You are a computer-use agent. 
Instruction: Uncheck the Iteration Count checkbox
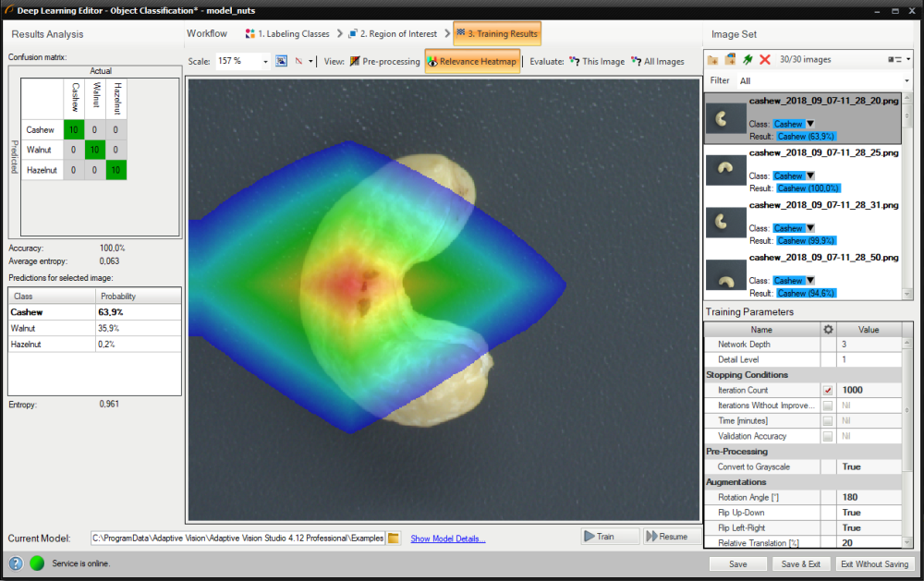[828, 391]
